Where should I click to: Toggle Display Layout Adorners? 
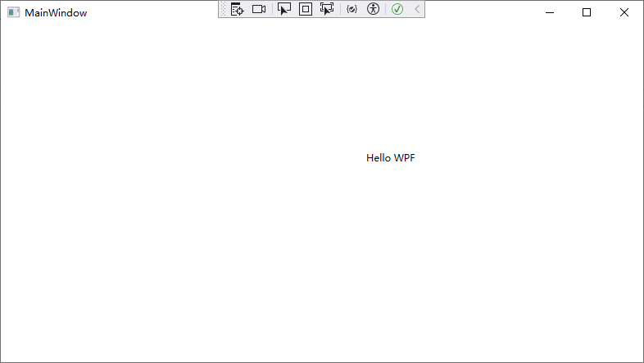[306, 9]
